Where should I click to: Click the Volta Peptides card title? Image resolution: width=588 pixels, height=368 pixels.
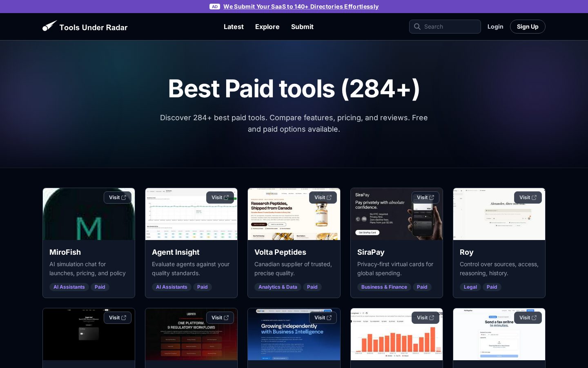280,252
